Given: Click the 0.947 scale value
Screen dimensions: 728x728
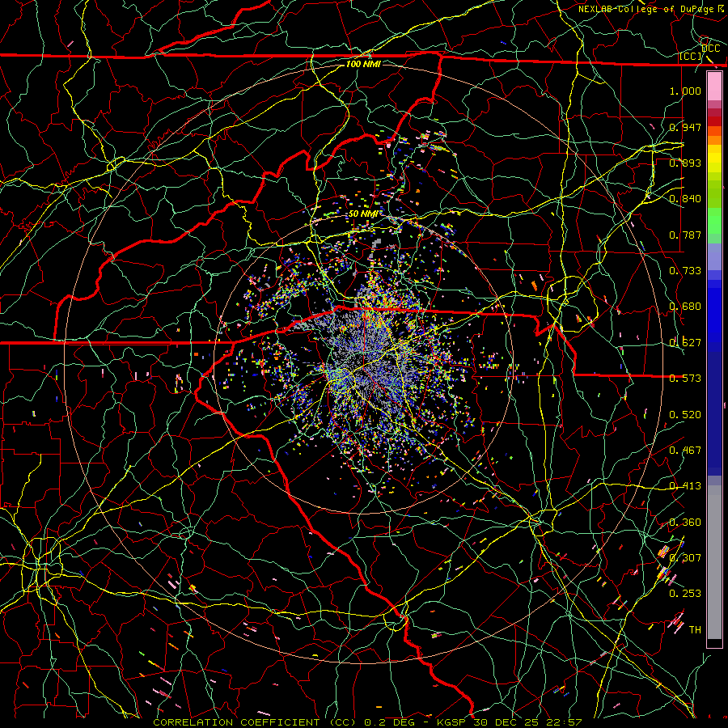Looking at the screenshot, I should pyautogui.click(x=685, y=127).
